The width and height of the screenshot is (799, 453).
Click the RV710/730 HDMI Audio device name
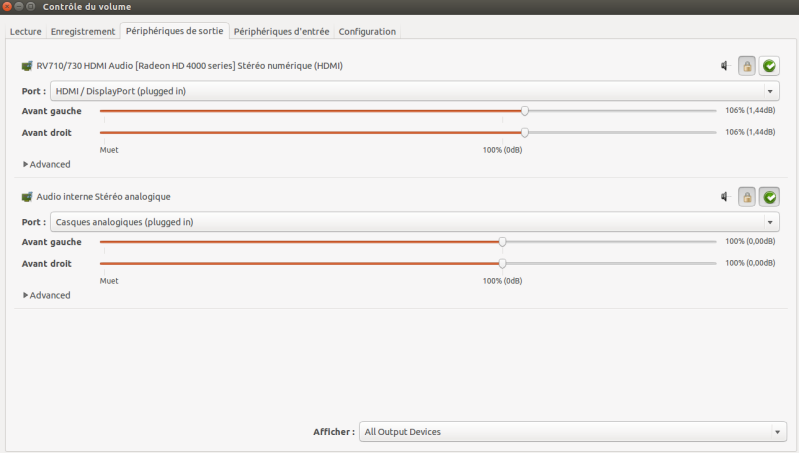tap(190, 66)
